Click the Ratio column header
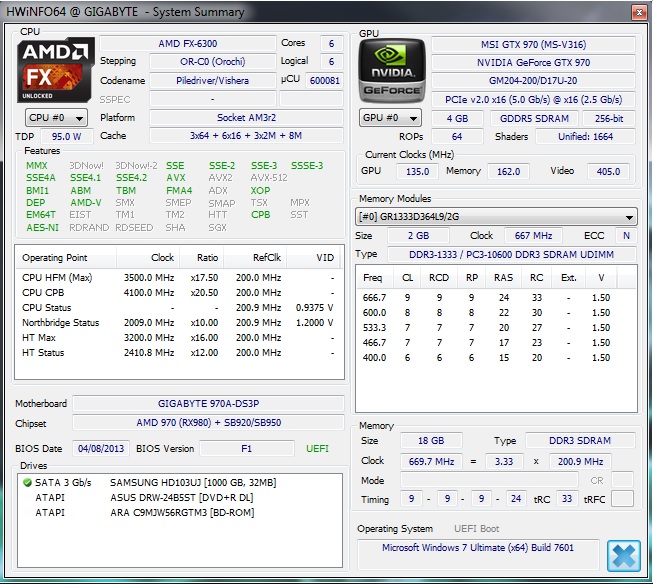Viewport: 653px width, 584px height. point(202,257)
